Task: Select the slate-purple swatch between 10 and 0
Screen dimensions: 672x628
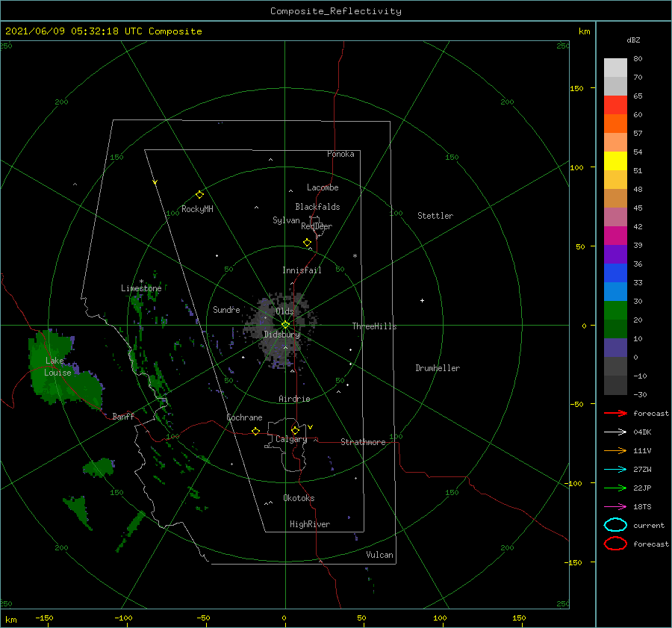Action: coord(615,348)
